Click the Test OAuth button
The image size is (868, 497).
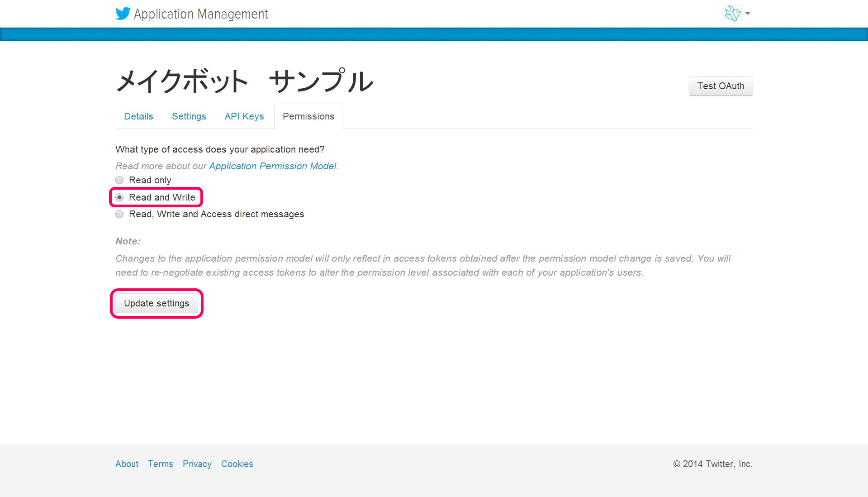pyautogui.click(x=721, y=86)
